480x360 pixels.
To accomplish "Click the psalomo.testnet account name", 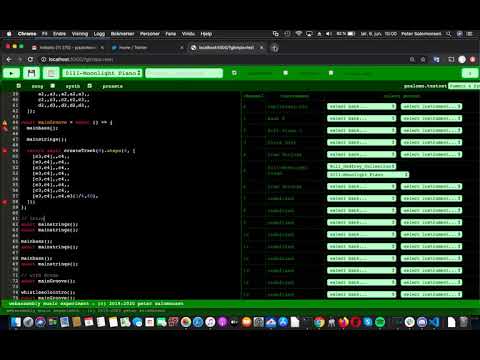I will 425,86.
